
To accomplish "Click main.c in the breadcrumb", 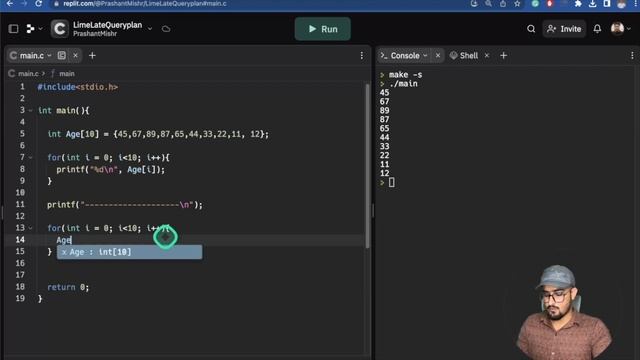I will pos(29,74).
